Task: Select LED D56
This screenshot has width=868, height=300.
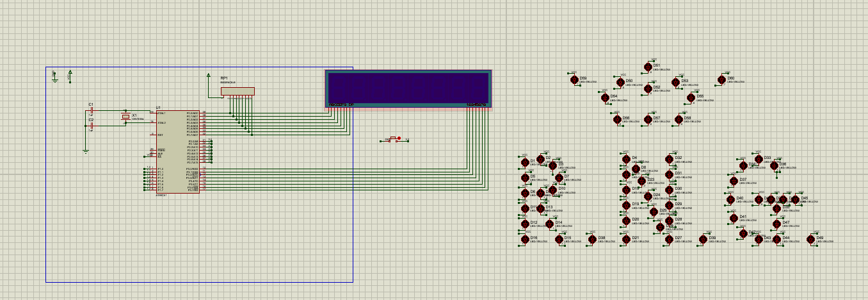Action: [617, 119]
